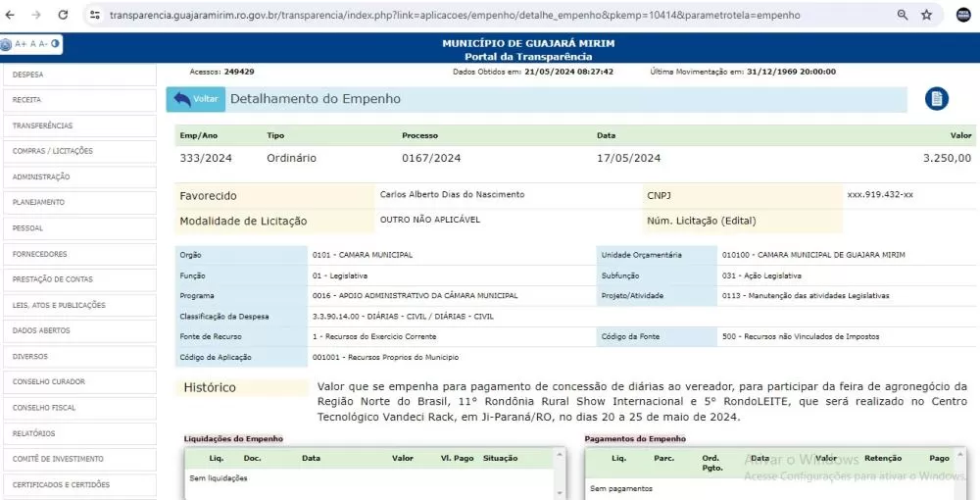Open the RELATÓRIOS menu
This screenshot has height=500, width=980.
(79, 433)
